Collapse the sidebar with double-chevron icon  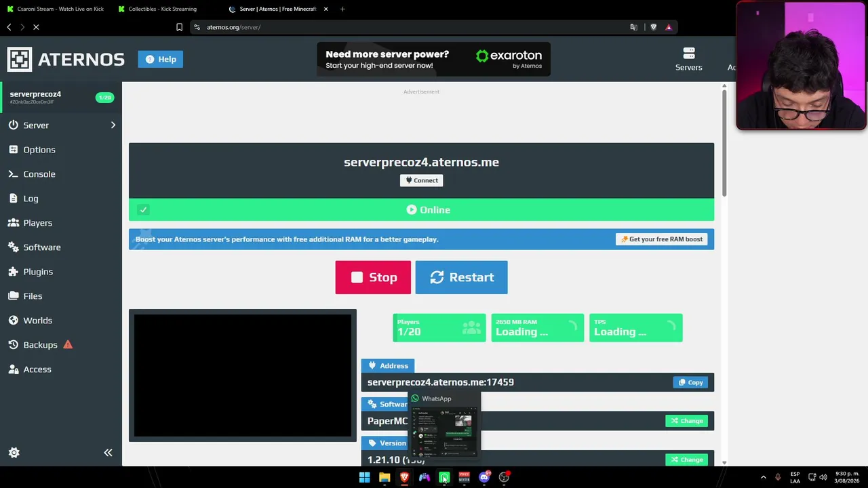pyautogui.click(x=108, y=453)
